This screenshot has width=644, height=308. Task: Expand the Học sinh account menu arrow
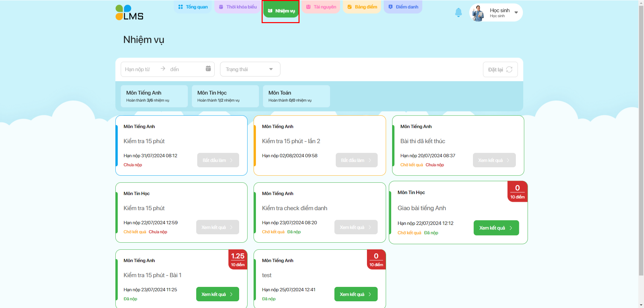pyautogui.click(x=516, y=13)
